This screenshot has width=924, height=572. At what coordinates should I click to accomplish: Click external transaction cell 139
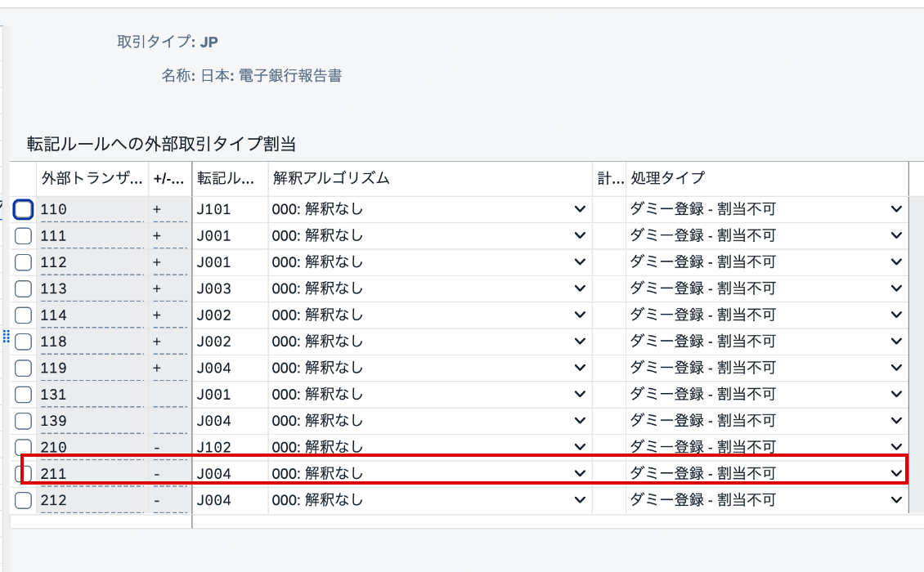(92, 421)
